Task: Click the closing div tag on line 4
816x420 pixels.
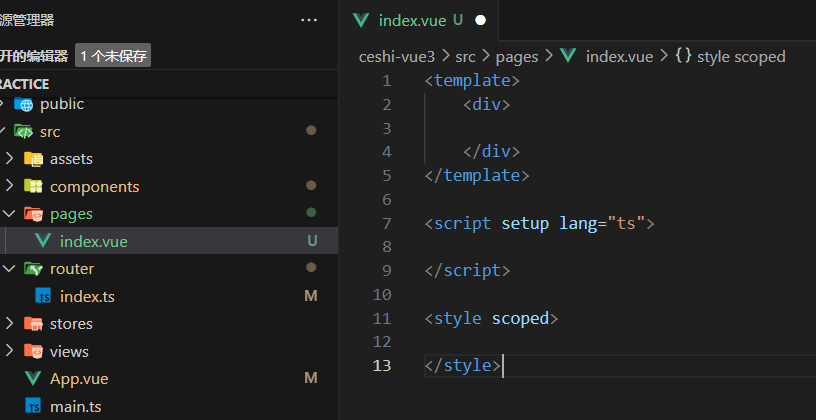Action: click(491, 151)
